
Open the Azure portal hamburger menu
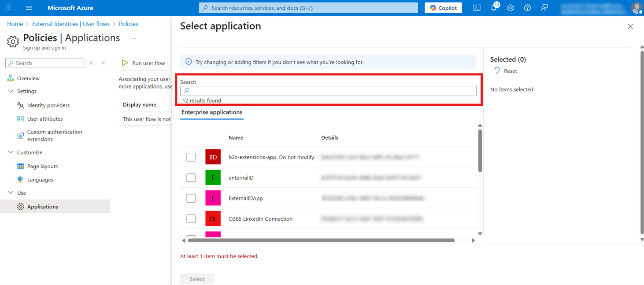click(x=28, y=7)
